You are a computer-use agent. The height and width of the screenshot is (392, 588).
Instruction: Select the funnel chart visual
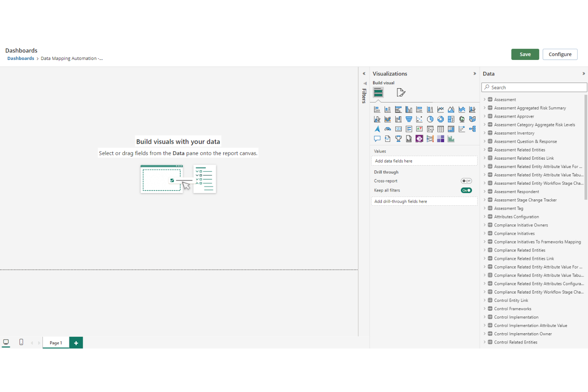click(x=409, y=119)
